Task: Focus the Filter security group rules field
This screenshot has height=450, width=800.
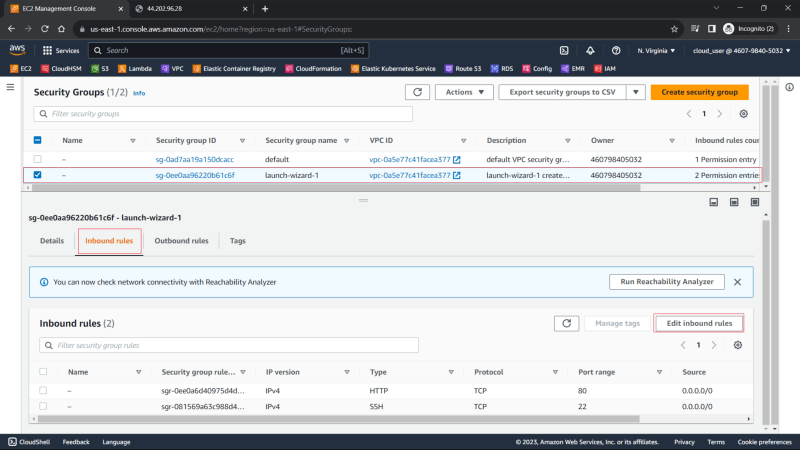Action: point(229,345)
